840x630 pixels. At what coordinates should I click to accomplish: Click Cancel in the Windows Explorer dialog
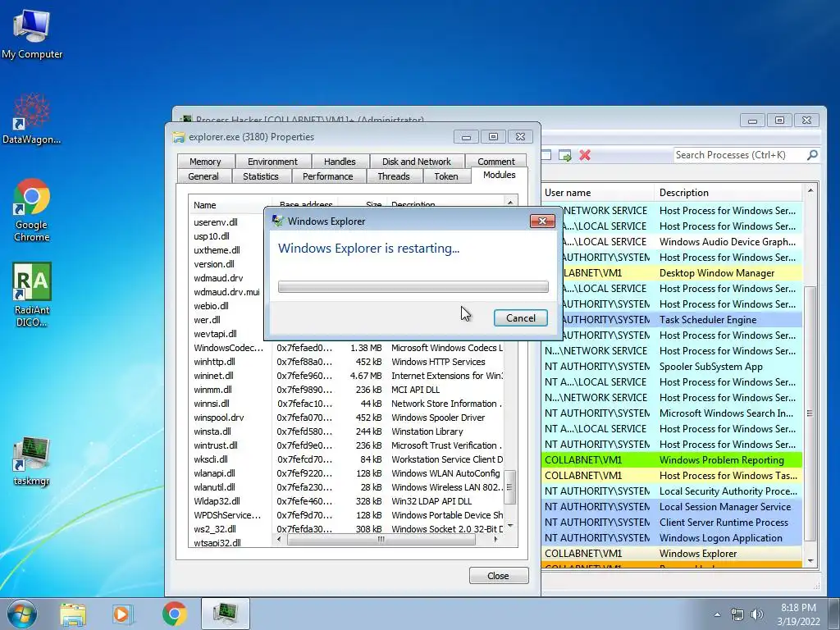point(521,318)
